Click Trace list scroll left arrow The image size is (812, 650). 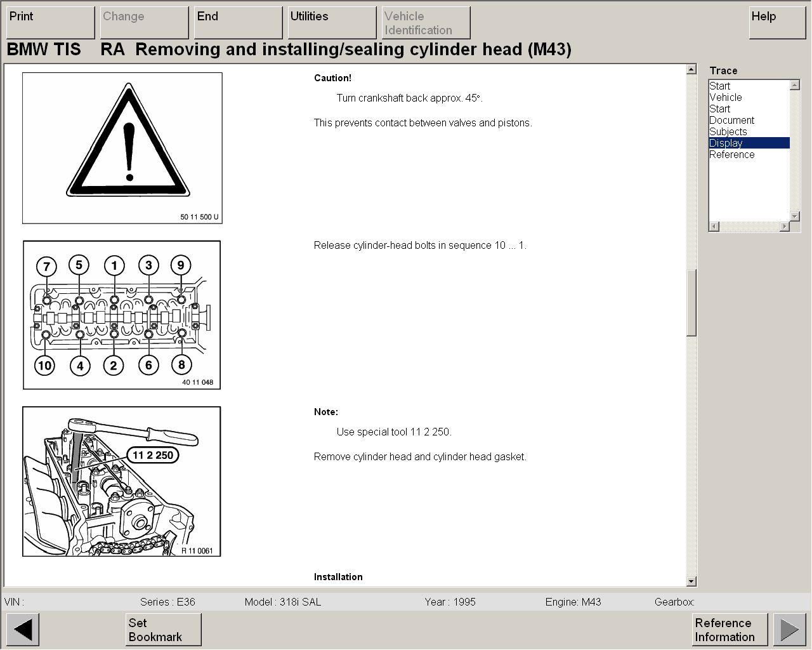pos(714,227)
